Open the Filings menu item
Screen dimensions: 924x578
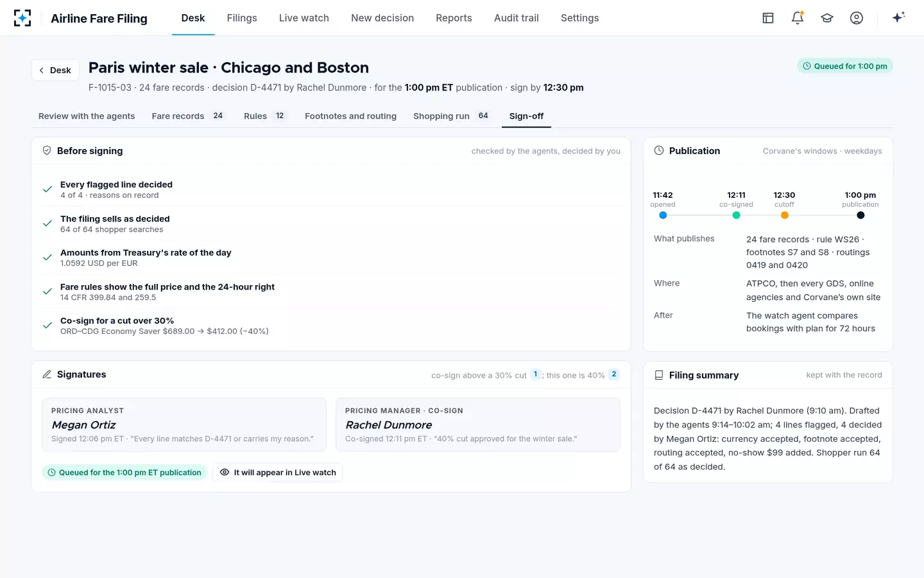(242, 18)
